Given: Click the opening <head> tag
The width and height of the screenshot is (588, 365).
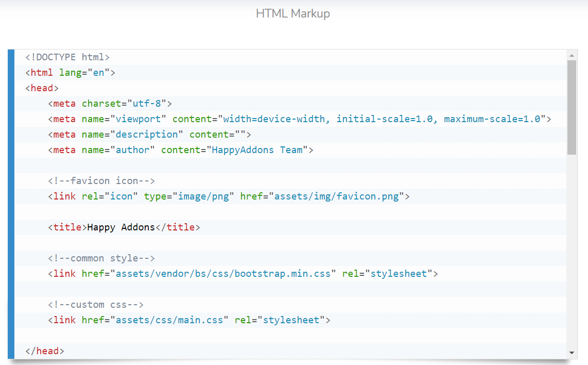Looking at the screenshot, I should tap(42, 88).
